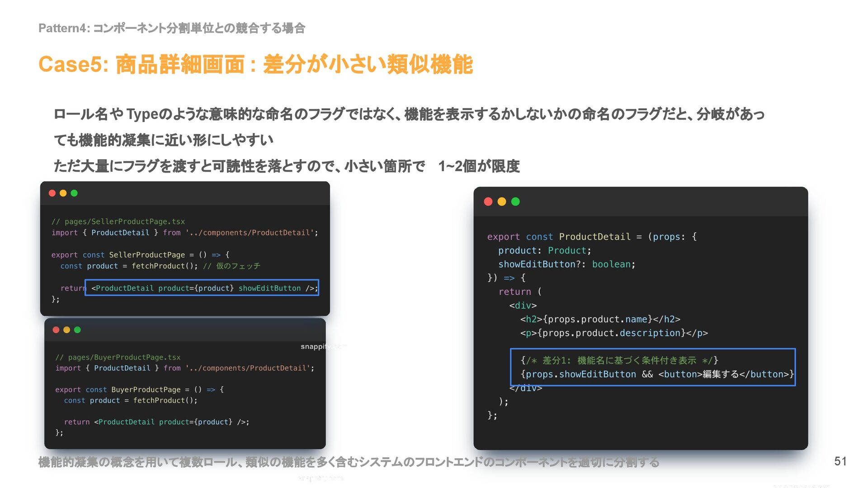868x488 pixels.
Task: Click the Pattern4 header text
Action: (x=172, y=28)
